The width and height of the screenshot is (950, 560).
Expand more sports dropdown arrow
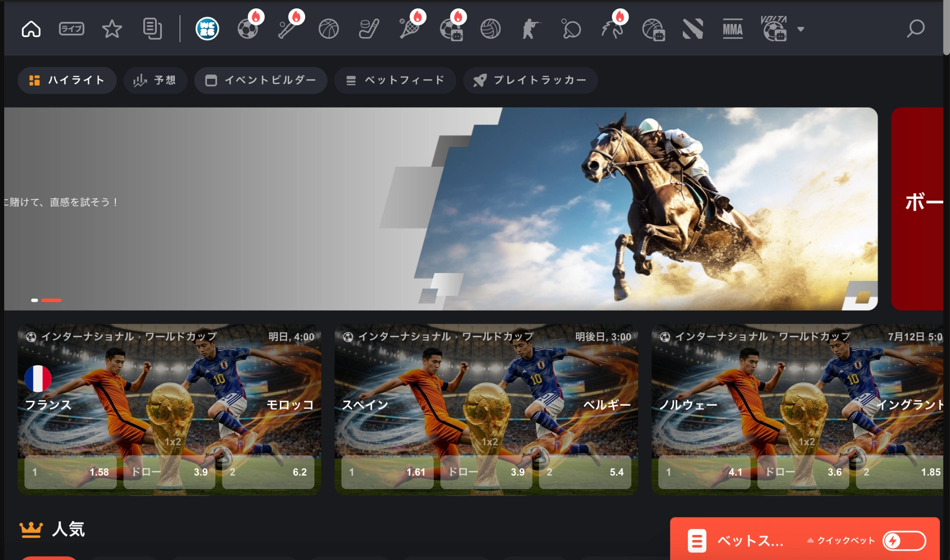[801, 29]
